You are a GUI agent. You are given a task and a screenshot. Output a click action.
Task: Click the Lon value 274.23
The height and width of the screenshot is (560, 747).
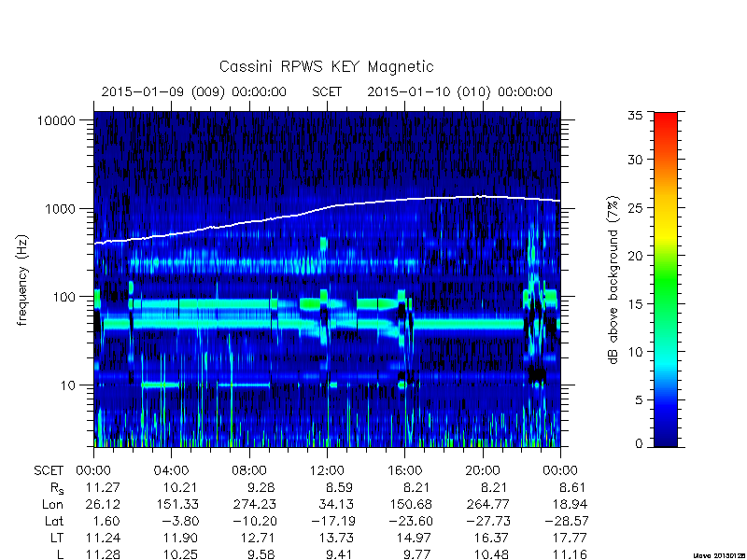point(253,504)
